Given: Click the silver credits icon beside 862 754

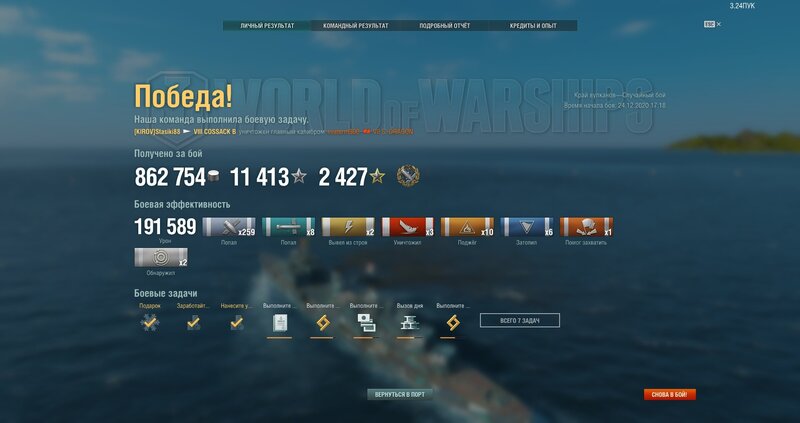Looking at the screenshot, I should click(x=213, y=177).
